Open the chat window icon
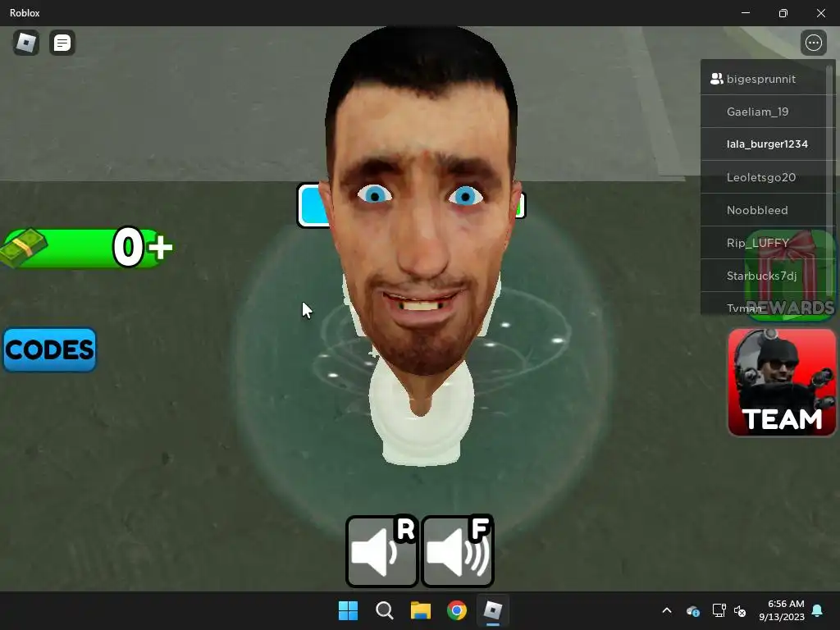 62,43
